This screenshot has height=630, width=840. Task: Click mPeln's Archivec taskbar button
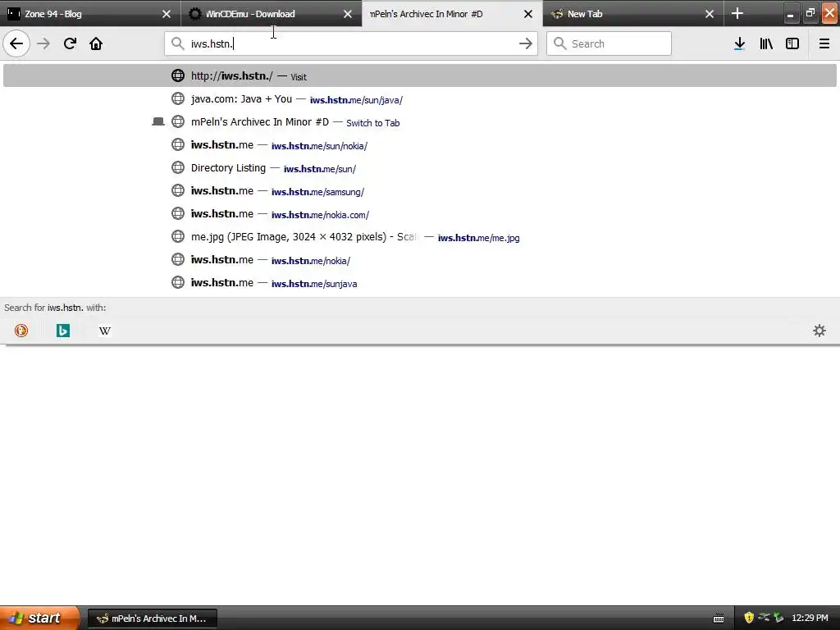point(152,619)
